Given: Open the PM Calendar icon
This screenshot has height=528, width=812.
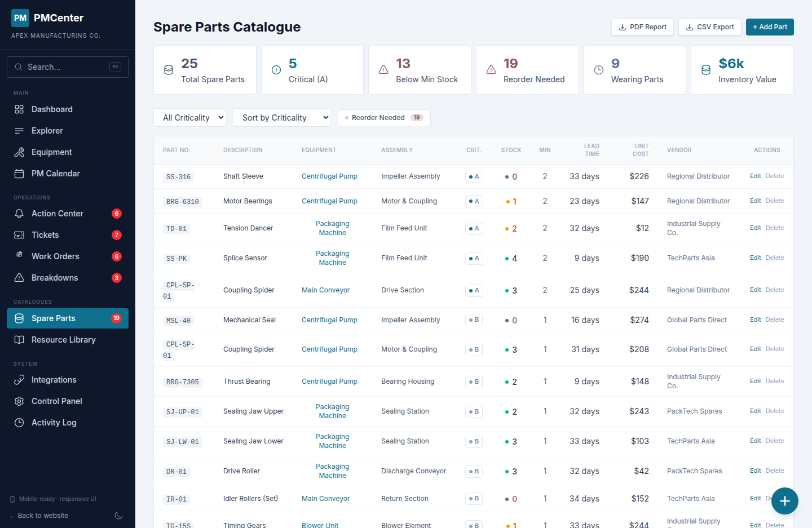Looking at the screenshot, I should click(x=19, y=173).
